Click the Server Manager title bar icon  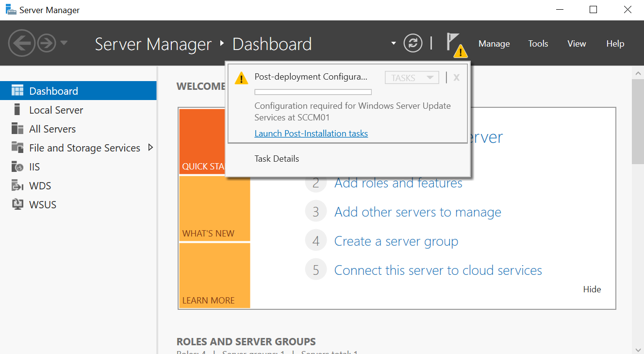click(x=11, y=10)
